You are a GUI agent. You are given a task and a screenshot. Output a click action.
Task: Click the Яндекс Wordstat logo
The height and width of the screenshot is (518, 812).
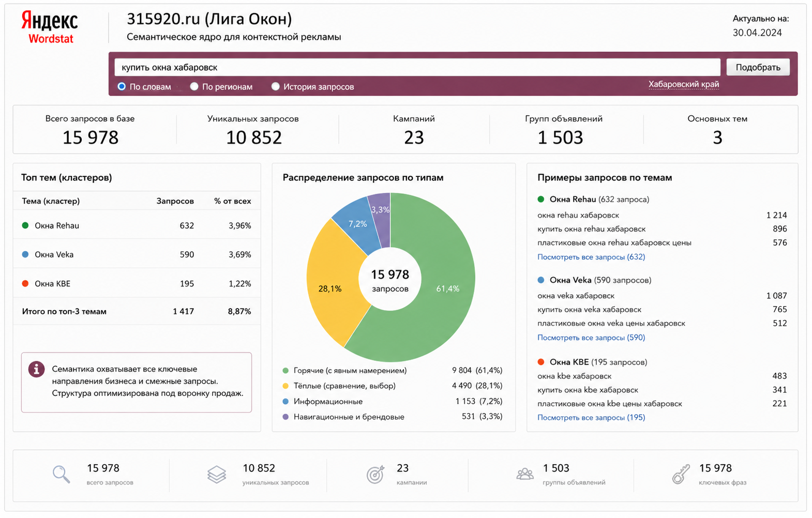50,28
